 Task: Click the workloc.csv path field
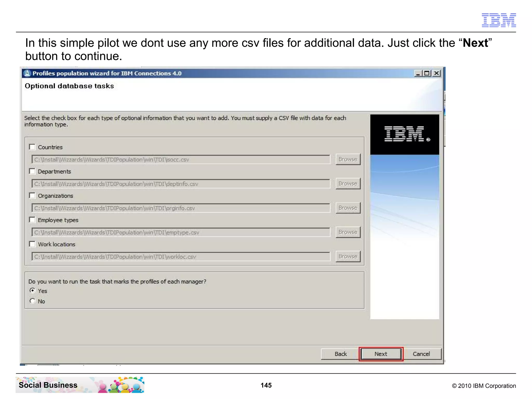pos(181,257)
